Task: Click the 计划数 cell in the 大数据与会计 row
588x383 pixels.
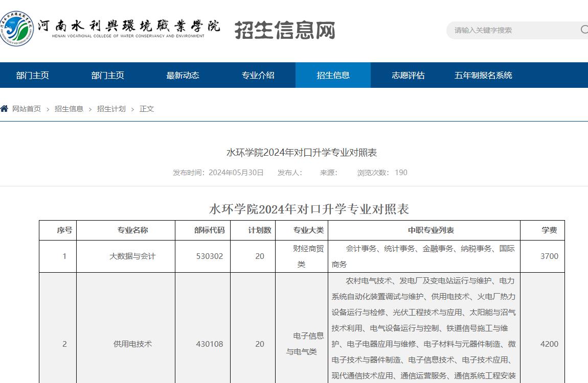Action: click(x=253, y=256)
